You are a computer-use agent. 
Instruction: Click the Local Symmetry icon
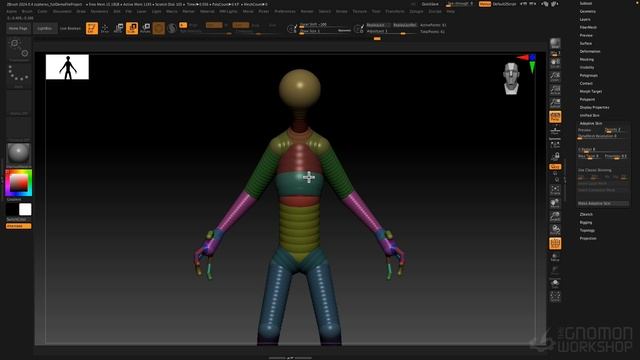(555, 144)
